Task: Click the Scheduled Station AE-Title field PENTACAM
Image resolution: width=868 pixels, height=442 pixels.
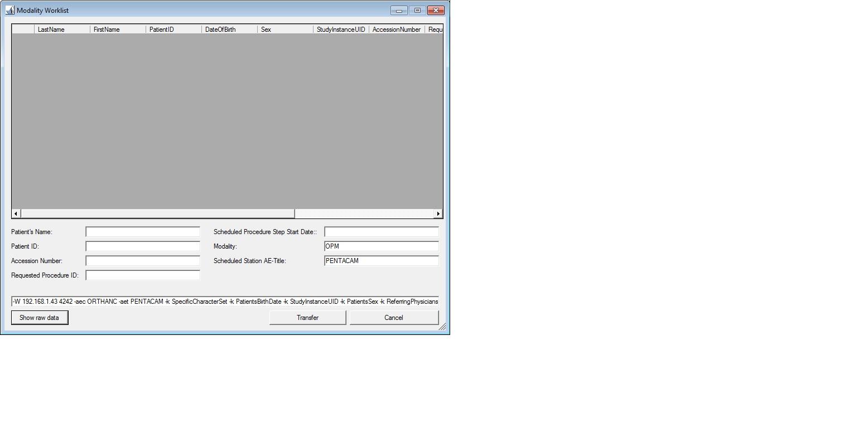Action: click(x=382, y=261)
